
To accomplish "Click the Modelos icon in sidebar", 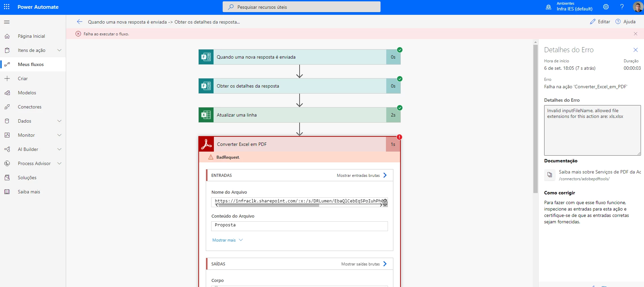I will (x=7, y=93).
